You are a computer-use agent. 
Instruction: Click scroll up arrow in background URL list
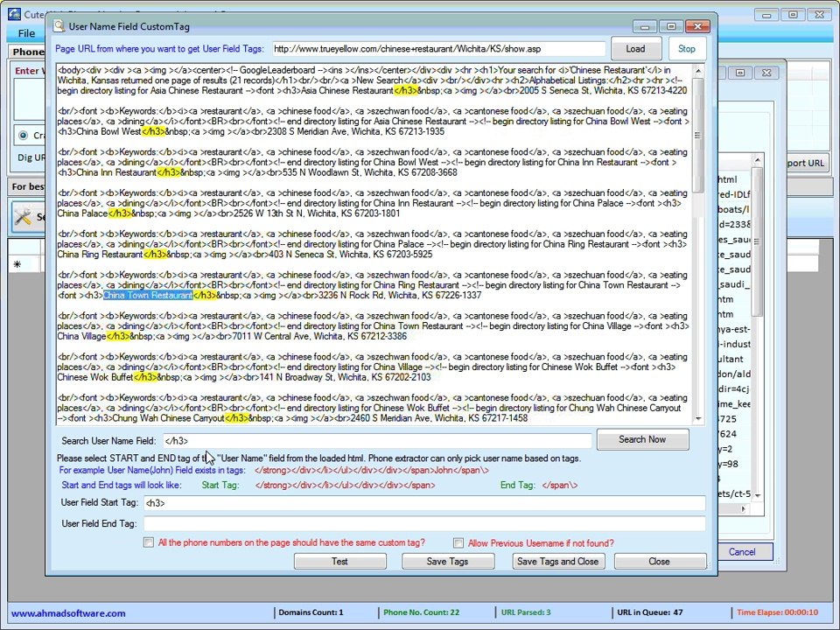click(757, 159)
